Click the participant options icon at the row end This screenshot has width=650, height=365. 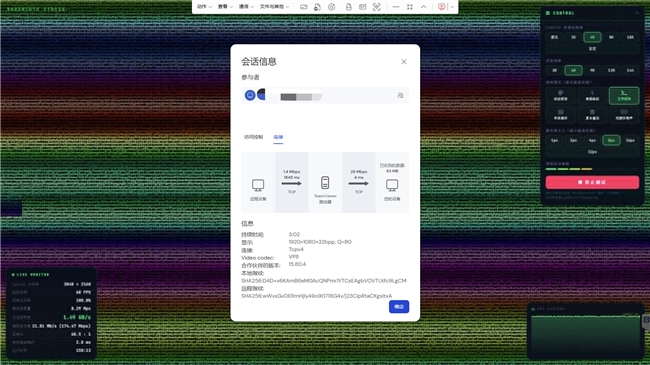coord(400,95)
